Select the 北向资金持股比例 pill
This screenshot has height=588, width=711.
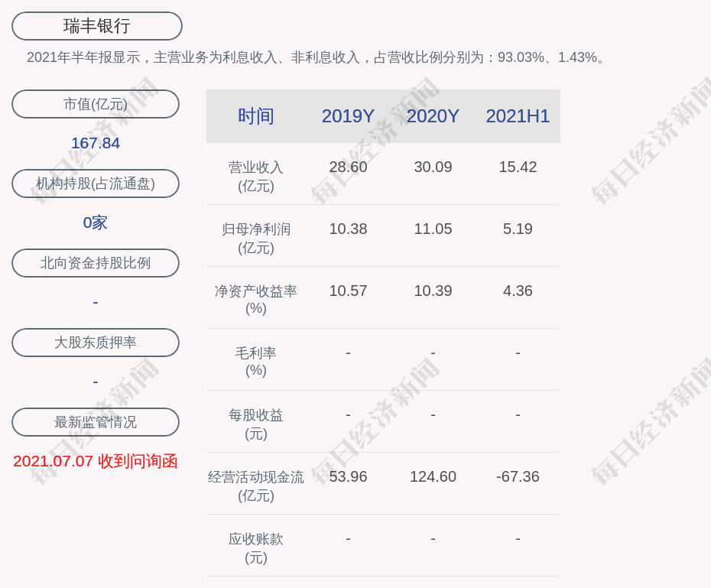pos(96,263)
